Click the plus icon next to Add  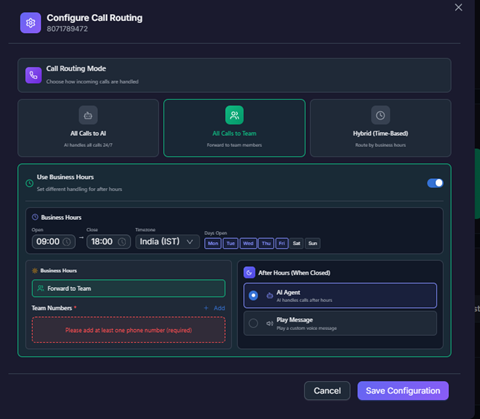[206, 308]
